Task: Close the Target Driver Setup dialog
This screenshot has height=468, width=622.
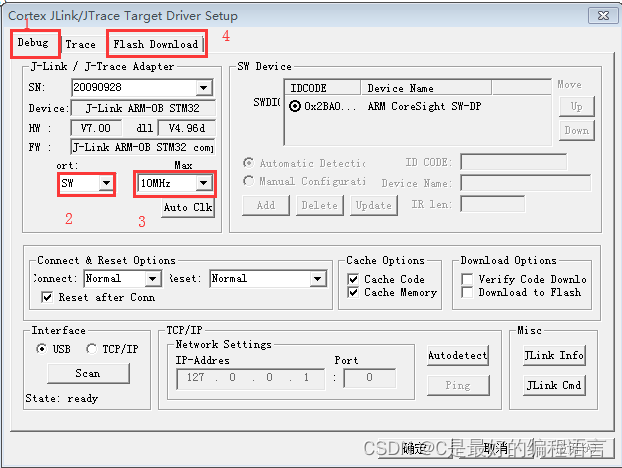Action: [x=603, y=15]
